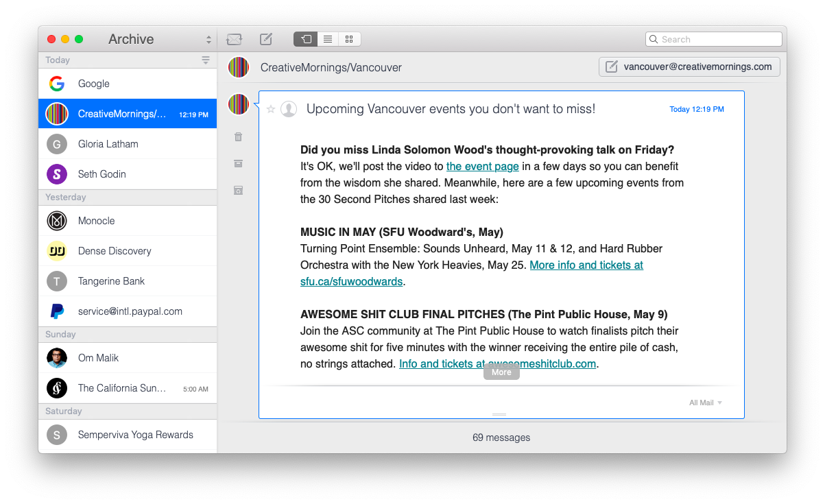This screenshot has width=825, height=504.
Task: Delete the message with trash icon
Action: click(238, 136)
